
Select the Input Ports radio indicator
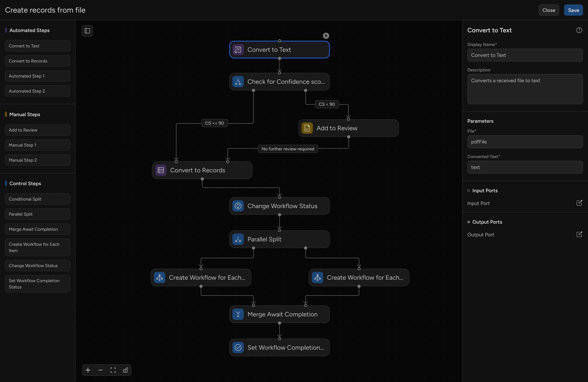tap(469, 190)
